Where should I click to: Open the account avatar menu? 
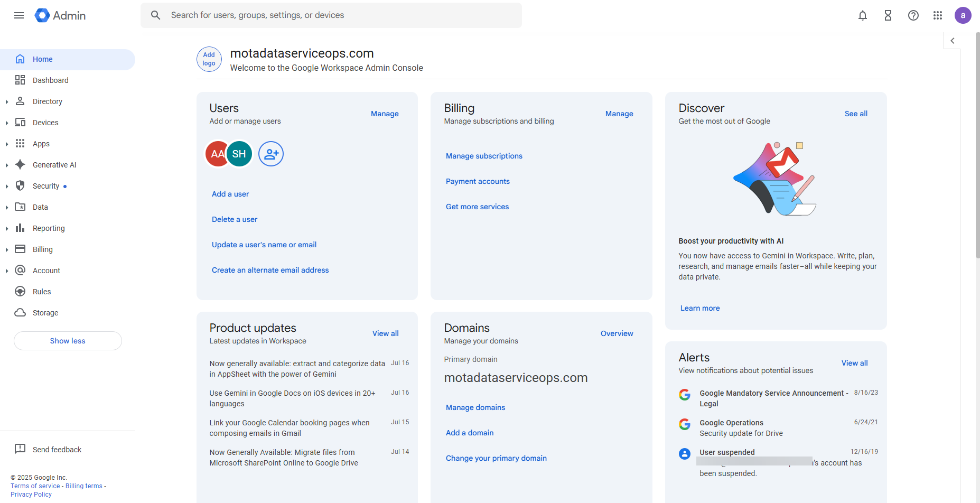pyautogui.click(x=963, y=15)
